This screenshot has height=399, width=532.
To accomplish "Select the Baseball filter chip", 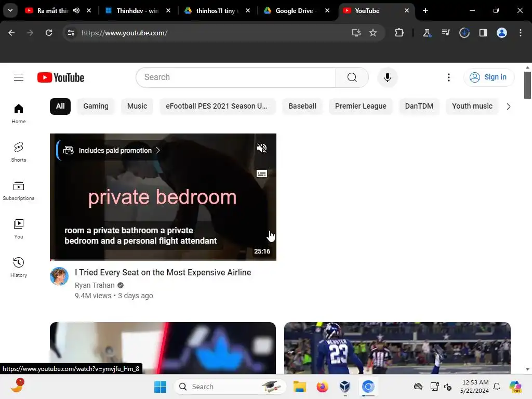I will point(302,106).
